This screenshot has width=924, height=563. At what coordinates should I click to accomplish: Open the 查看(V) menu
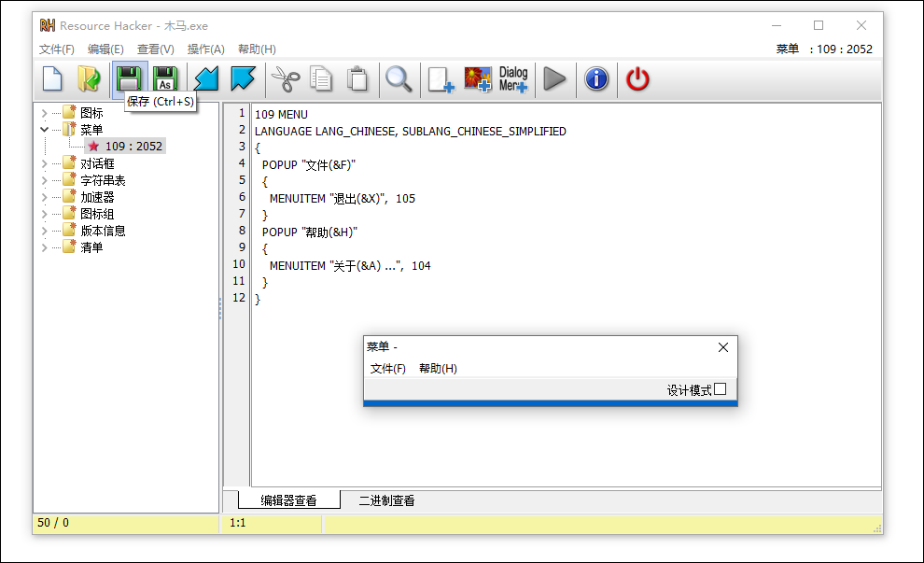point(156,49)
